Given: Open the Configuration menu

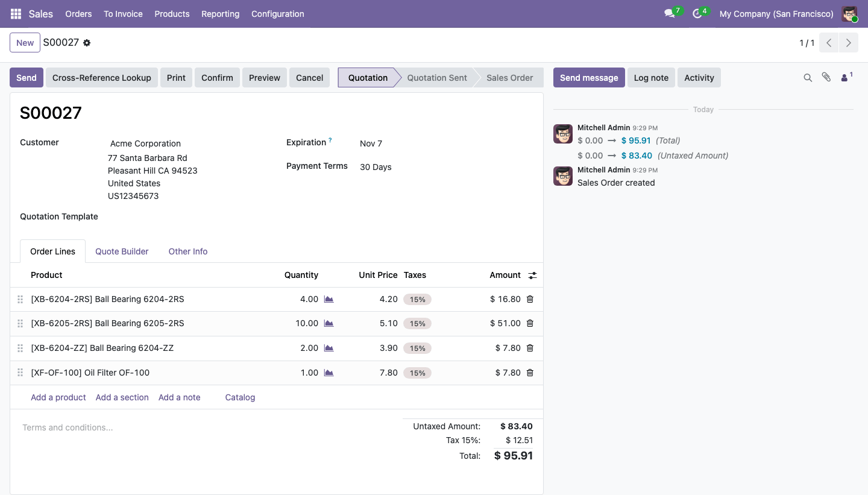Looking at the screenshot, I should [x=277, y=13].
